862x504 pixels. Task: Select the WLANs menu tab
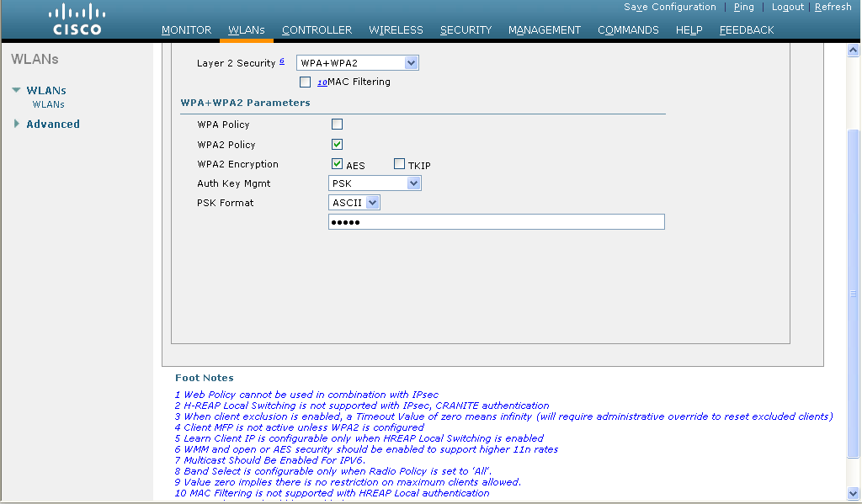[x=247, y=30]
